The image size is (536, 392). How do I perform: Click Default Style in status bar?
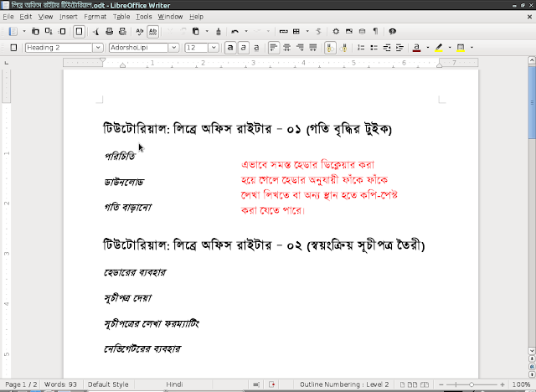click(x=108, y=384)
